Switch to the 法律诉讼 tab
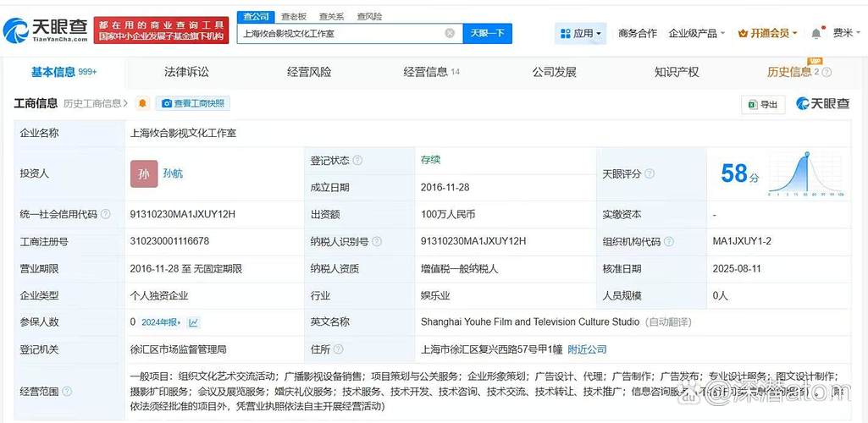The height and width of the screenshot is (423, 868). point(186,72)
